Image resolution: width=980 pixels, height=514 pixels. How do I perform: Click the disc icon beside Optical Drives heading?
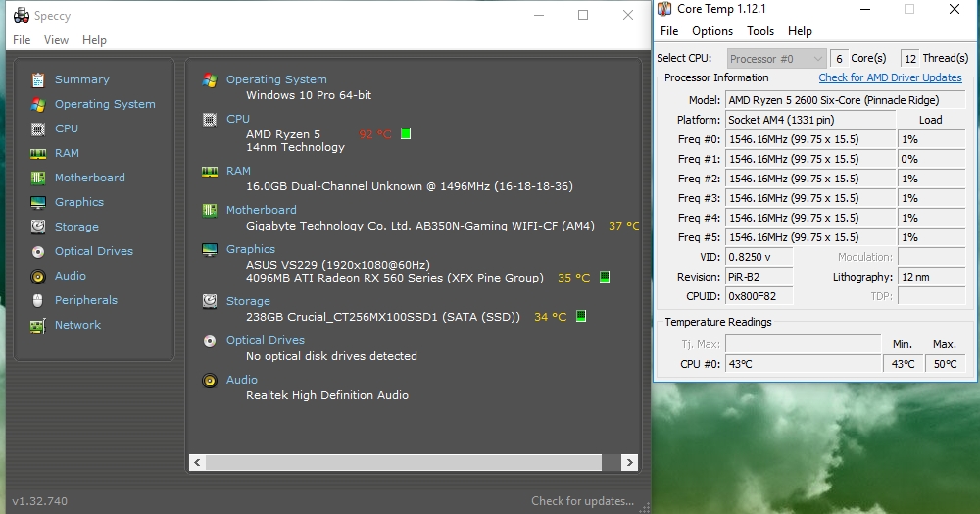(210, 340)
